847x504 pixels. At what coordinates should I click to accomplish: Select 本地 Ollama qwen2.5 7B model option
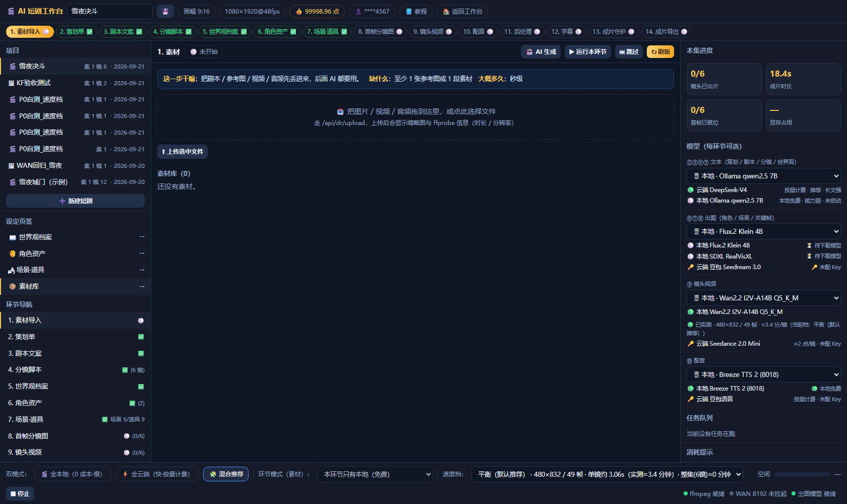764,201
